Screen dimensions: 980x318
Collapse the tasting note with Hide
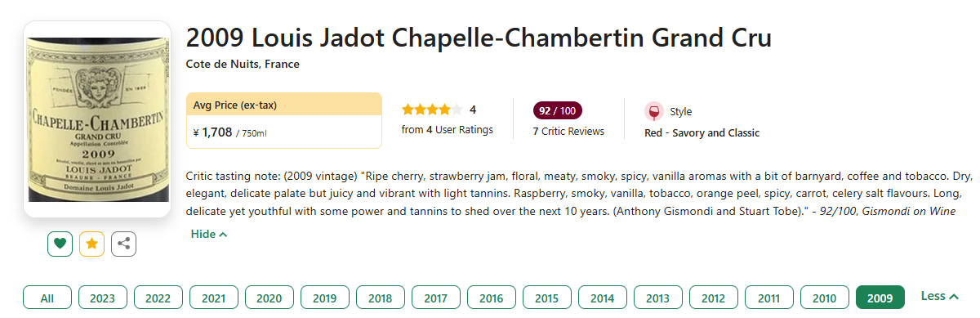(209, 235)
